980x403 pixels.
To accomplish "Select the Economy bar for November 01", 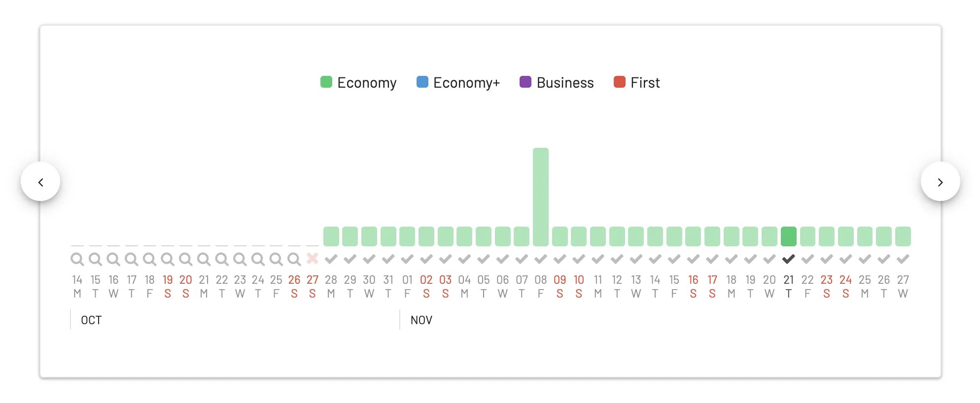I will [x=407, y=236].
